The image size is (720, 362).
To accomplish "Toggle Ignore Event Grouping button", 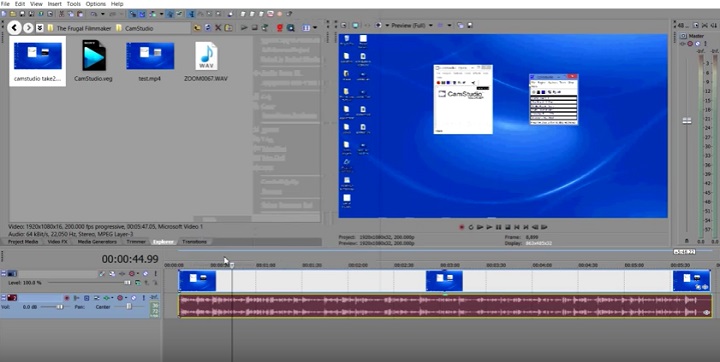I will [x=179, y=14].
